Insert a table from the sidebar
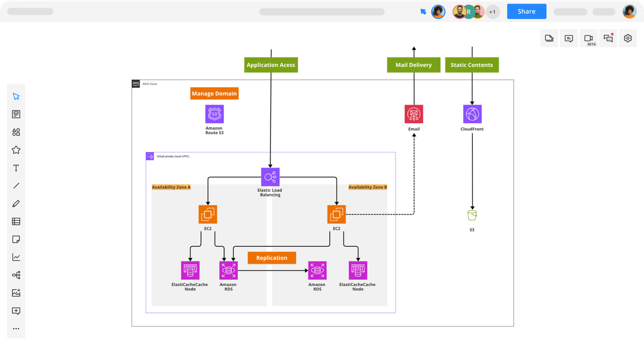 tap(16, 222)
